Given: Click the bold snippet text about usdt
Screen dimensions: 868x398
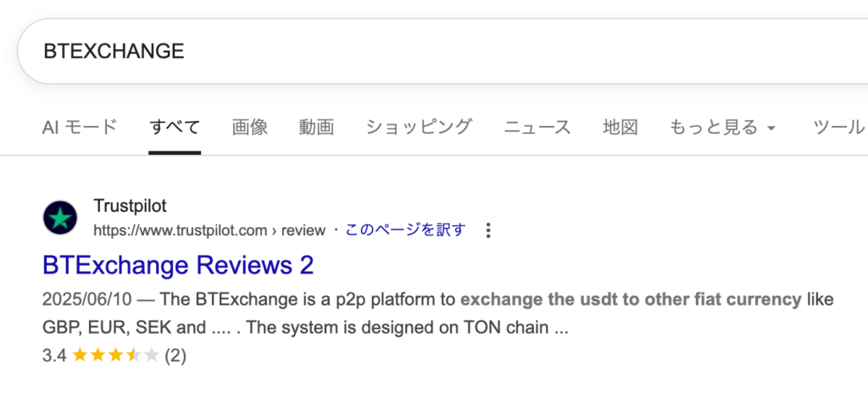Looking at the screenshot, I should 631,299.
